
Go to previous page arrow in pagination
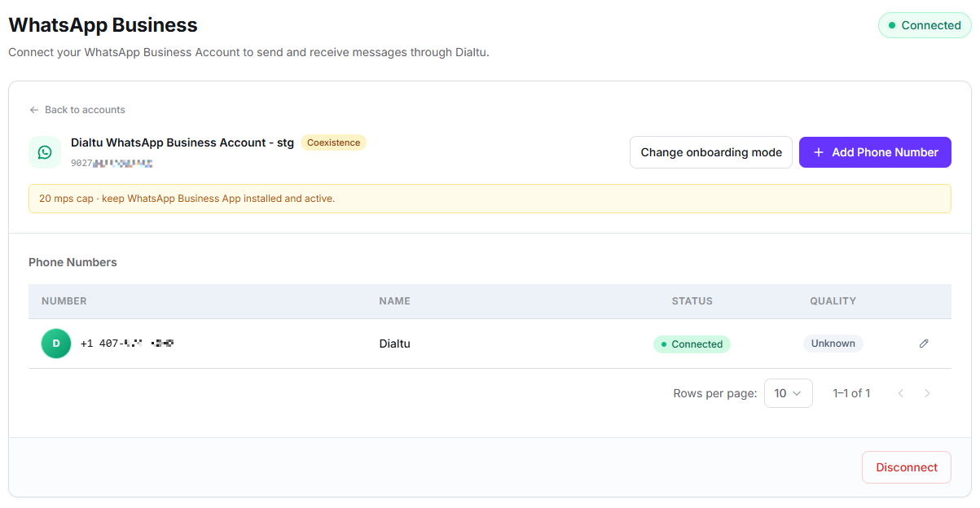tap(901, 393)
